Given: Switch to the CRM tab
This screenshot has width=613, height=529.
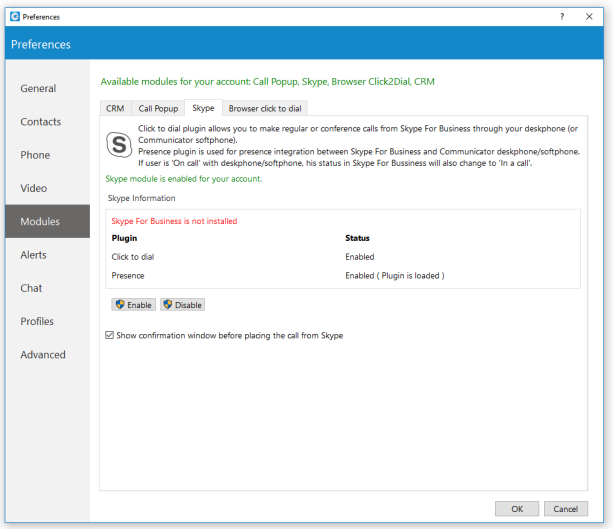Looking at the screenshot, I should tap(115, 108).
